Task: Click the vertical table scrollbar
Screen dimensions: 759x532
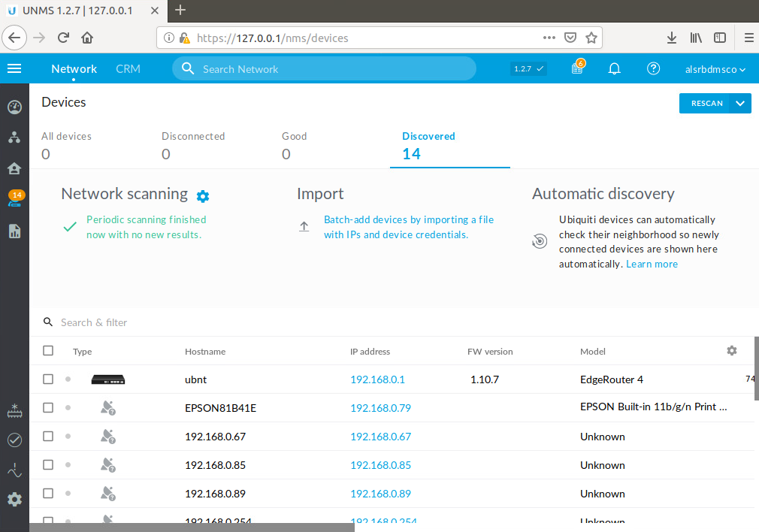Action: 756,368
